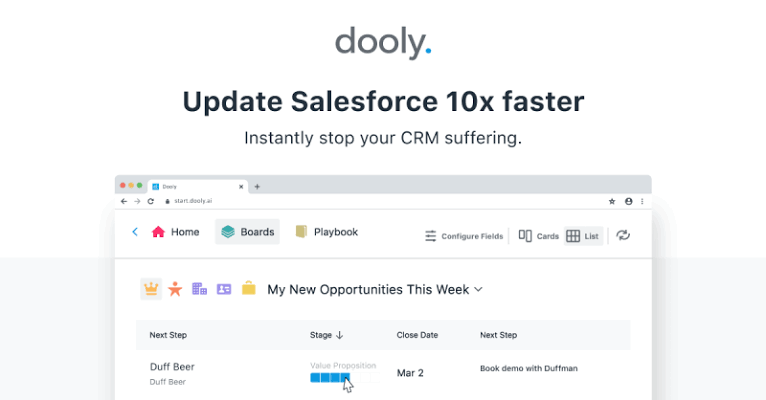Screen dimensions: 766x400
Task: Open the browser profile account icon
Action: pyautogui.click(x=629, y=201)
